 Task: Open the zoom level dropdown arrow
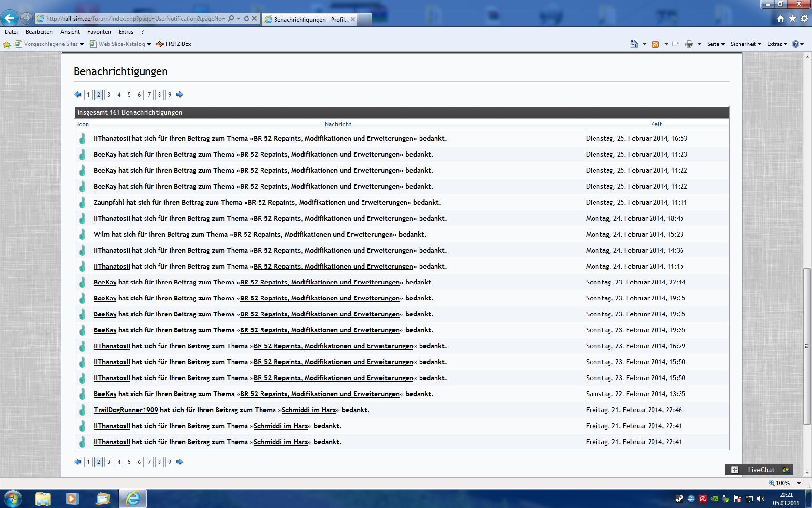click(x=799, y=483)
